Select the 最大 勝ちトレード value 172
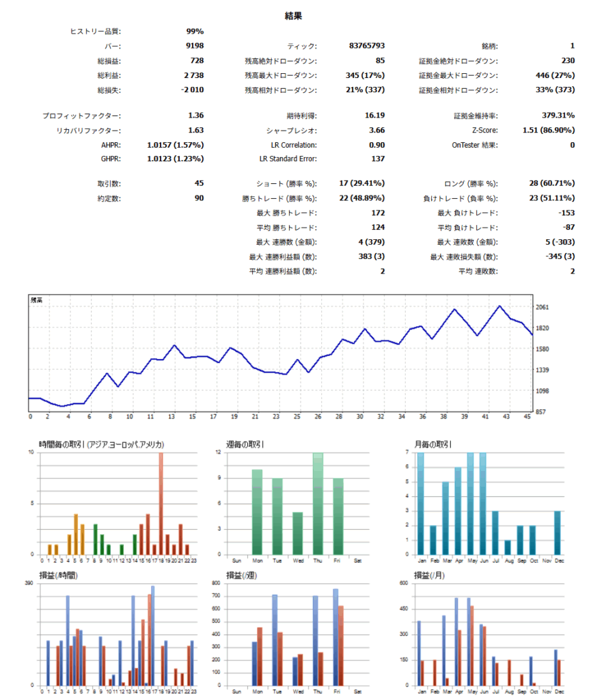The image size is (606, 700). (378, 213)
